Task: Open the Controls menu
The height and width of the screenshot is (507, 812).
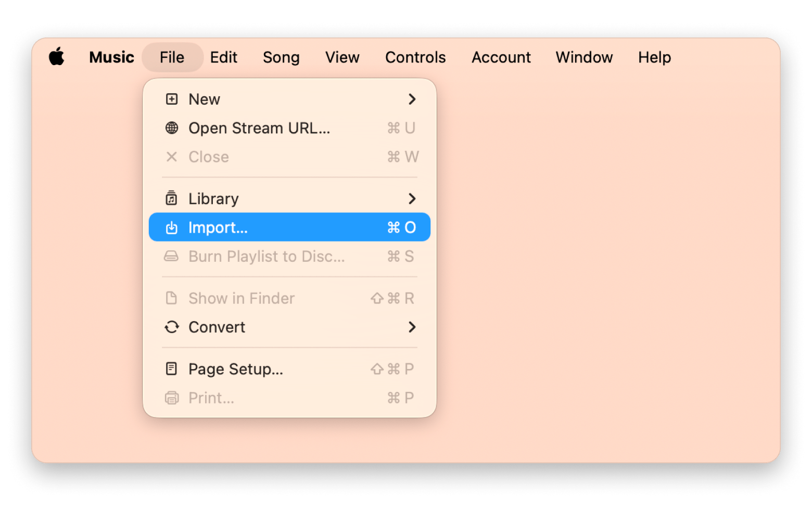Action: (415, 57)
